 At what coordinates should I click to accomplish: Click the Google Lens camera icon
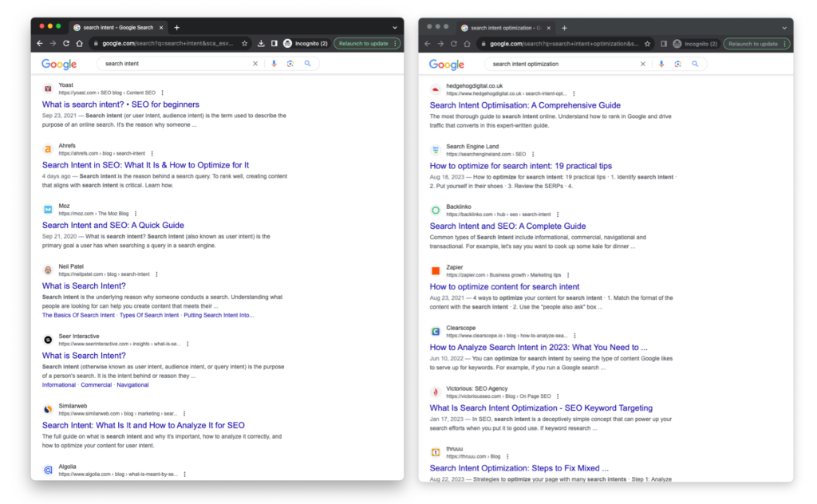click(290, 64)
